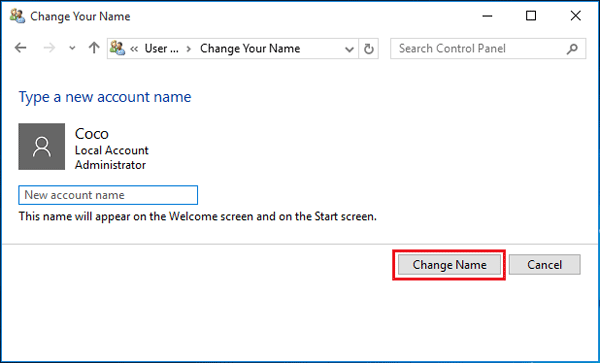The width and height of the screenshot is (600, 363).
Task: Click the Change Name button
Action: (x=449, y=265)
